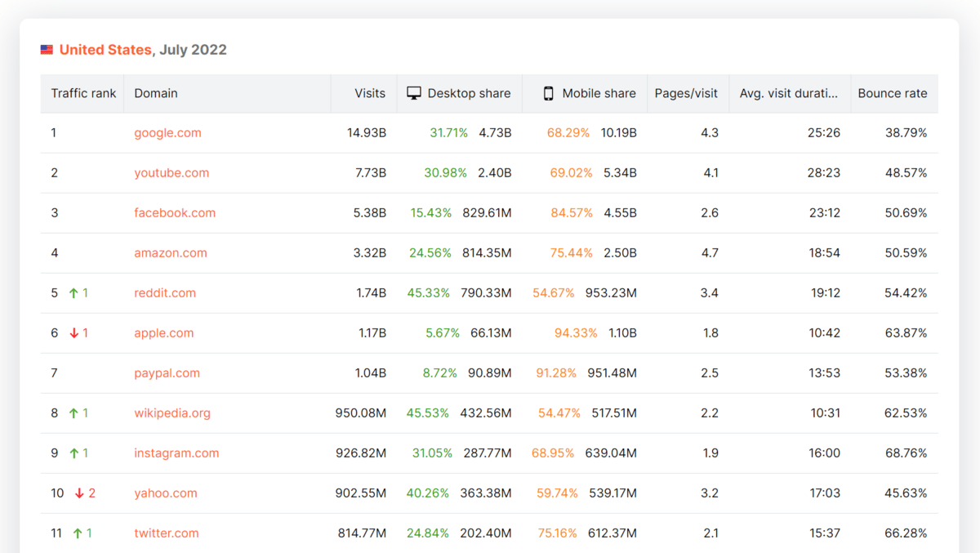
Task: Select the 38.79% bounce rate value
Action: click(906, 132)
